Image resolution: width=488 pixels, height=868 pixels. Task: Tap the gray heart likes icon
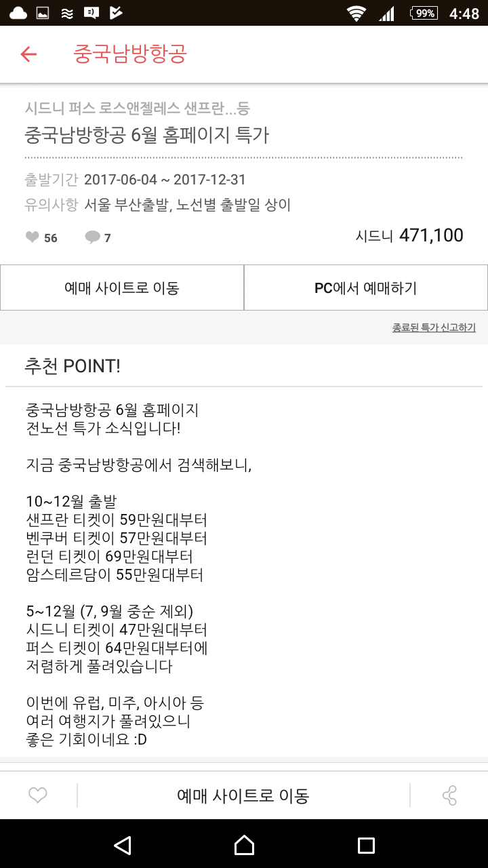click(32, 237)
